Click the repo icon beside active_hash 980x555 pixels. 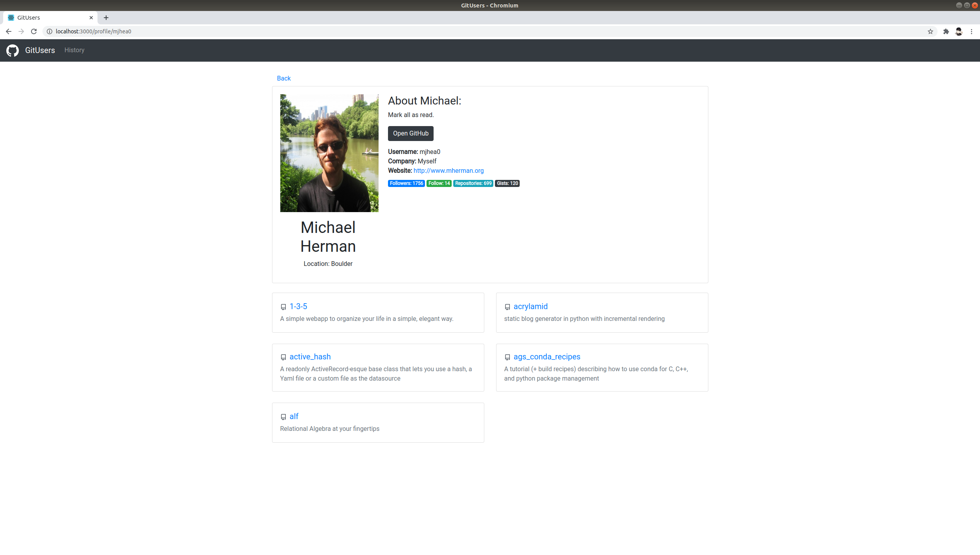click(x=283, y=357)
